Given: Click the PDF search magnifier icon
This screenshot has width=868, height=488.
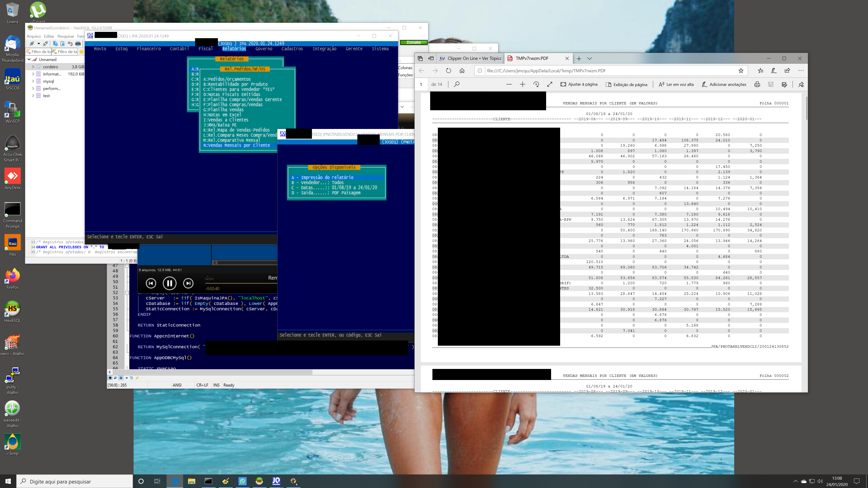Looking at the screenshot, I should click(457, 84).
